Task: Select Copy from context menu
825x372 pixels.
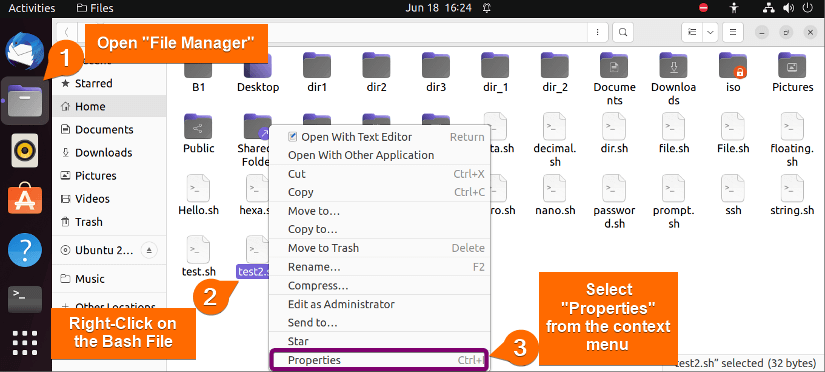Action: (379, 193)
